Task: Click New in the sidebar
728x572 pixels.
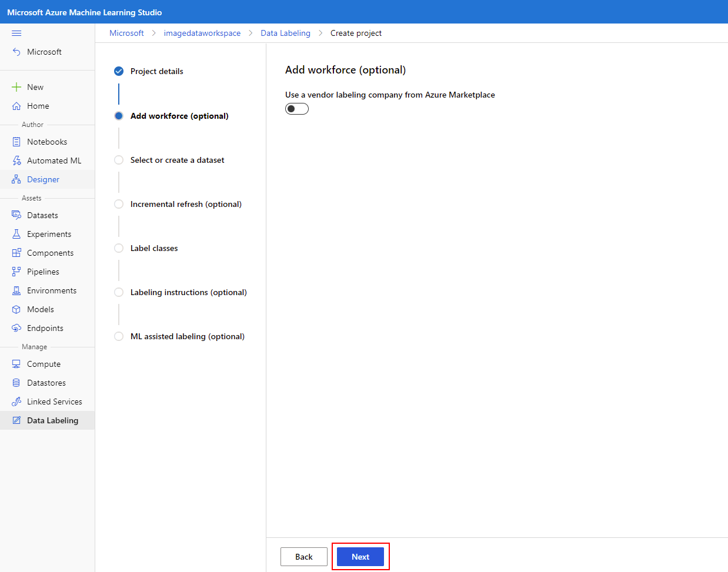Action: pyautogui.click(x=47, y=87)
